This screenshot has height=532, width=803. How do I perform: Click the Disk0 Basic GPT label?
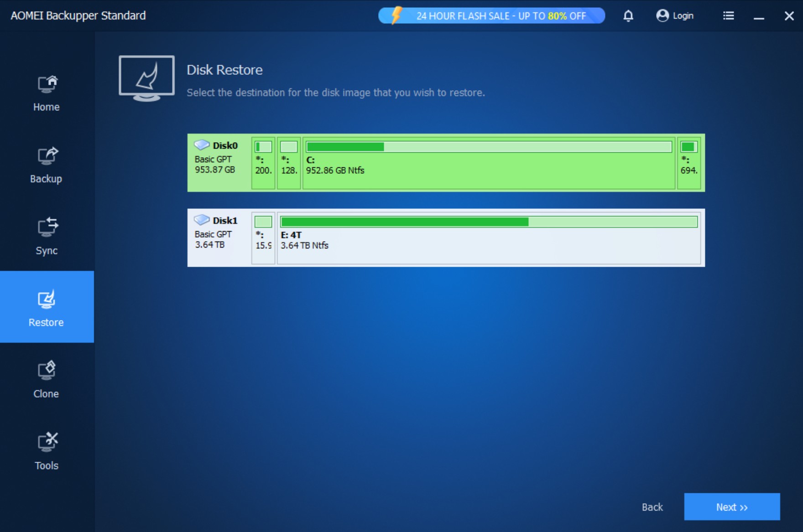coord(213,159)
